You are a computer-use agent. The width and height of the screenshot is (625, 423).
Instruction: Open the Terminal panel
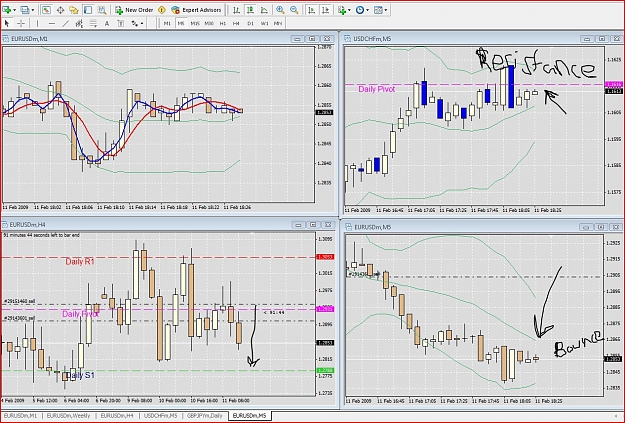click(x=88, y=10)
